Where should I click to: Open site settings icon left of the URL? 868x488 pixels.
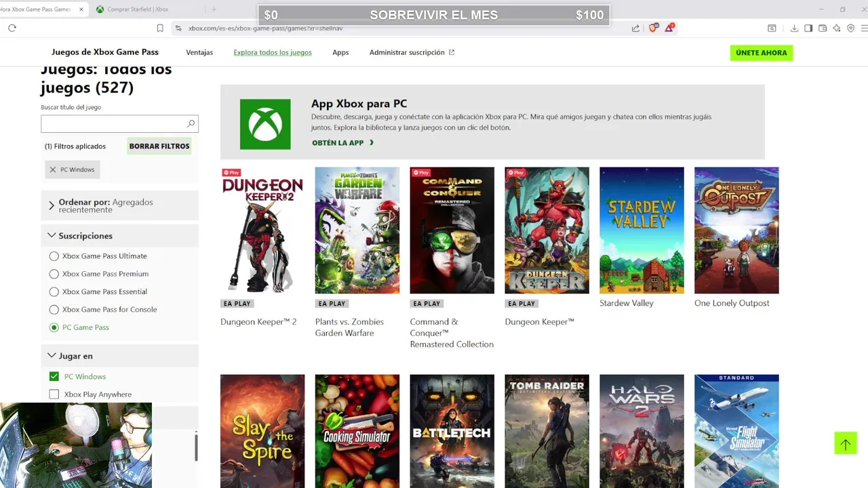178,28
